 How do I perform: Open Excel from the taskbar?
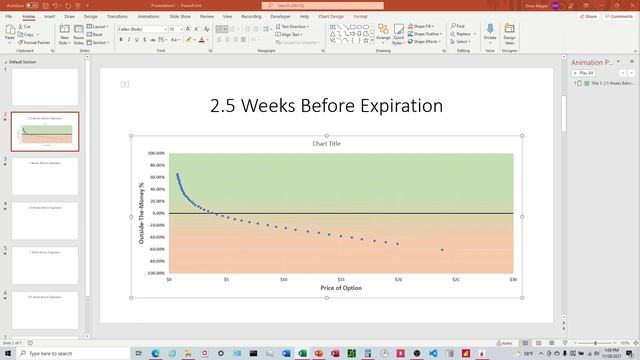point(302,353)
